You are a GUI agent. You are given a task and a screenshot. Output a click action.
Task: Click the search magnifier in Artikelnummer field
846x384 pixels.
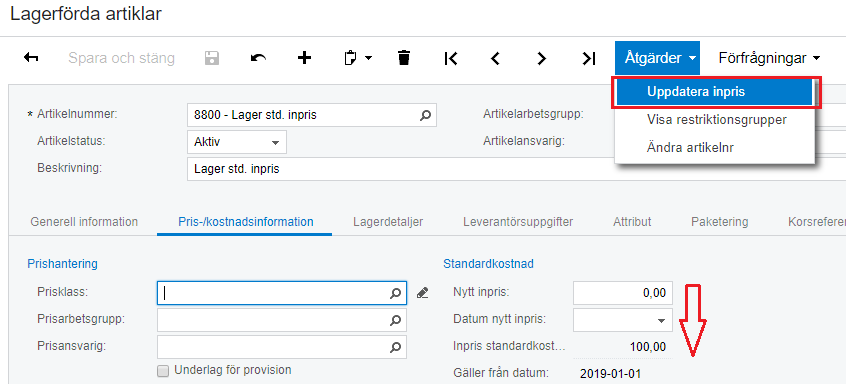click(x=425, y=115)
